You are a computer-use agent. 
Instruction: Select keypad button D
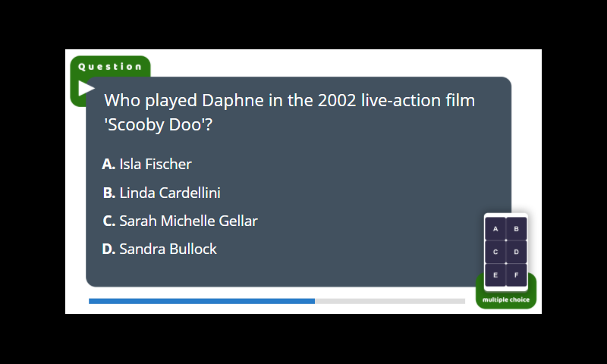(516, 252)
